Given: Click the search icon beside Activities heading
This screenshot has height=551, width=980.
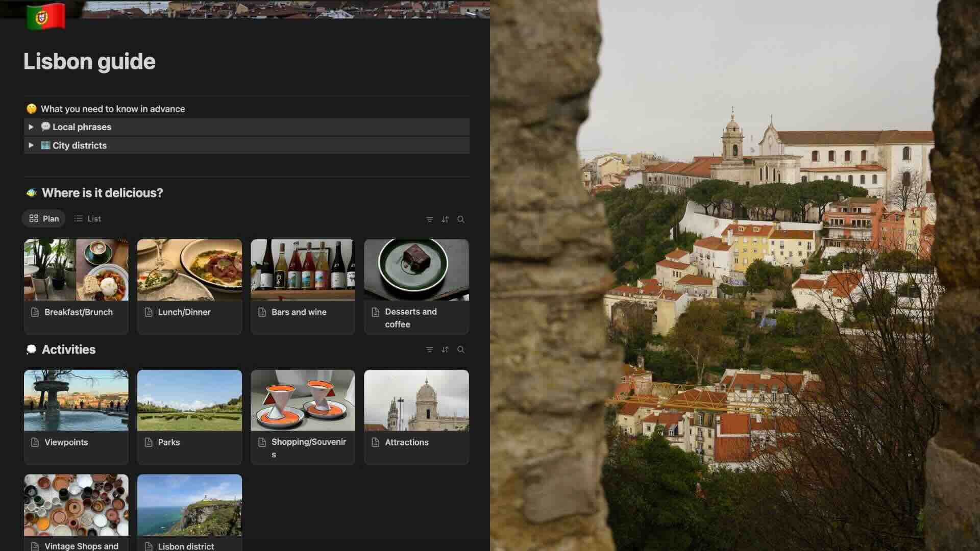Looking at the screenshot, I should [461, 349].
